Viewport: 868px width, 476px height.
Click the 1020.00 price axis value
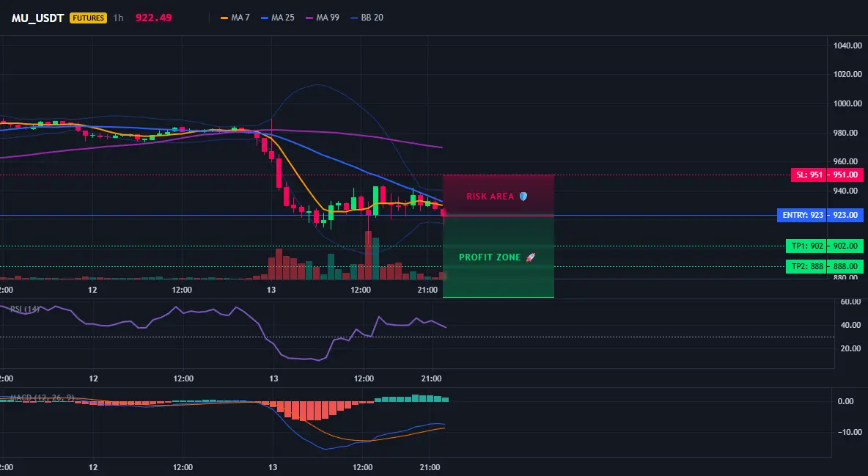[x=847, y=74]
